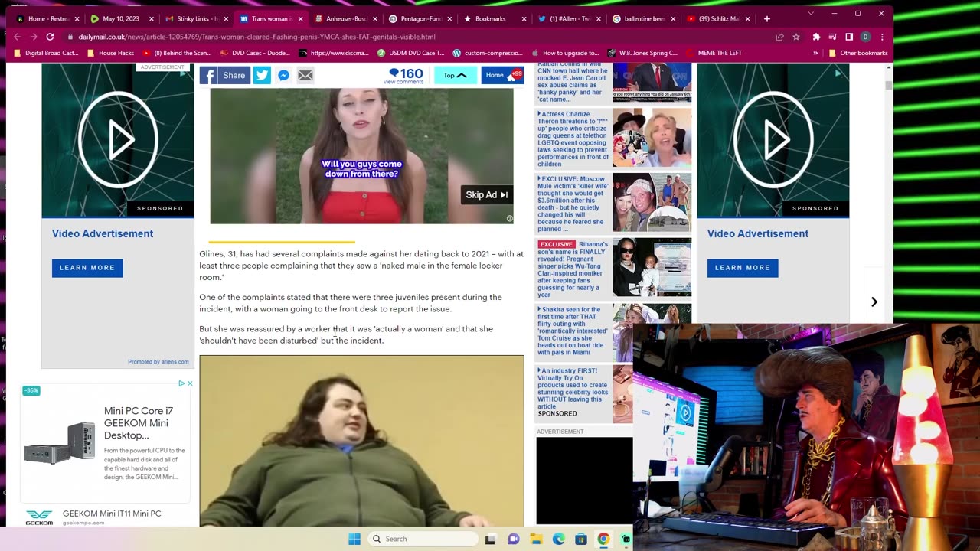Open the GEEKOM Mini IT11 Mini PC link
The image size is (980, 551).
click(x=112, y=514)
